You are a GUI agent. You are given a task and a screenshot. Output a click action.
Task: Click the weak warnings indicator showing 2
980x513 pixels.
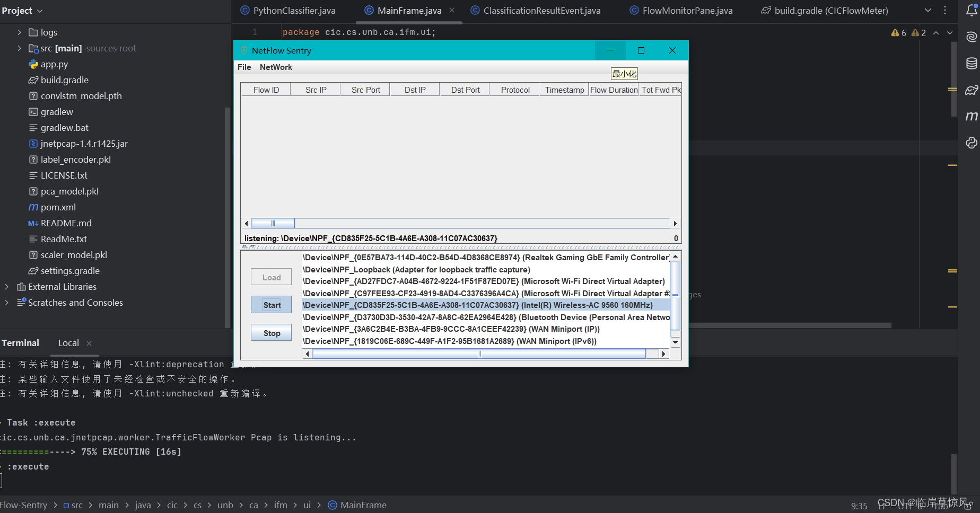point(918,33)
